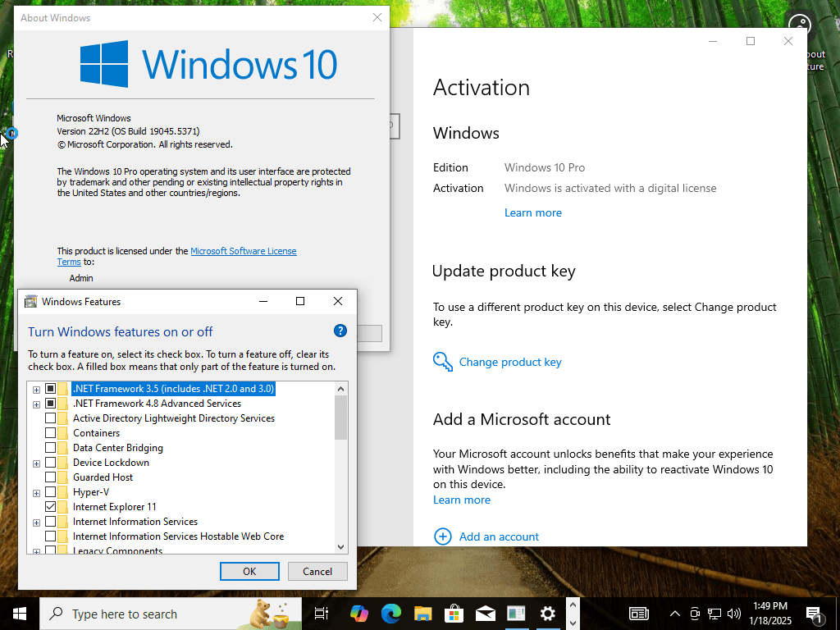Open the notification action center
840x630 pixels.
point(815,614)
